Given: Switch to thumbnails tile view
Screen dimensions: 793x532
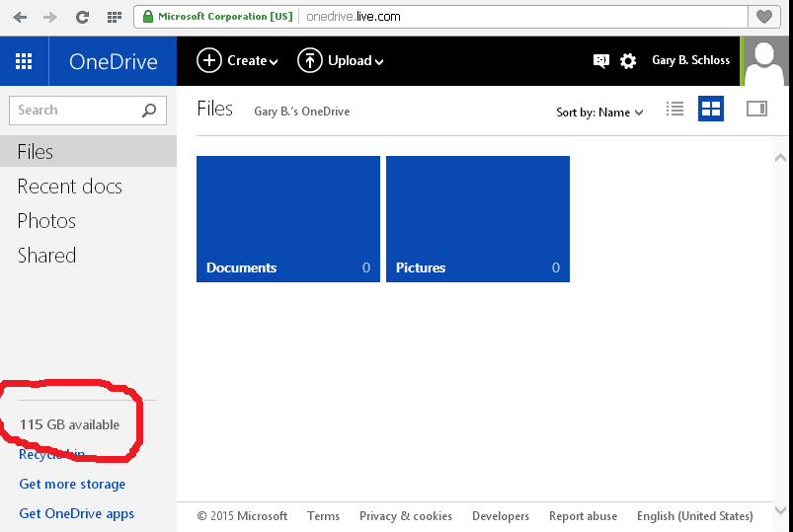Looking at the screenshot, I should click(x=711, y=109).
